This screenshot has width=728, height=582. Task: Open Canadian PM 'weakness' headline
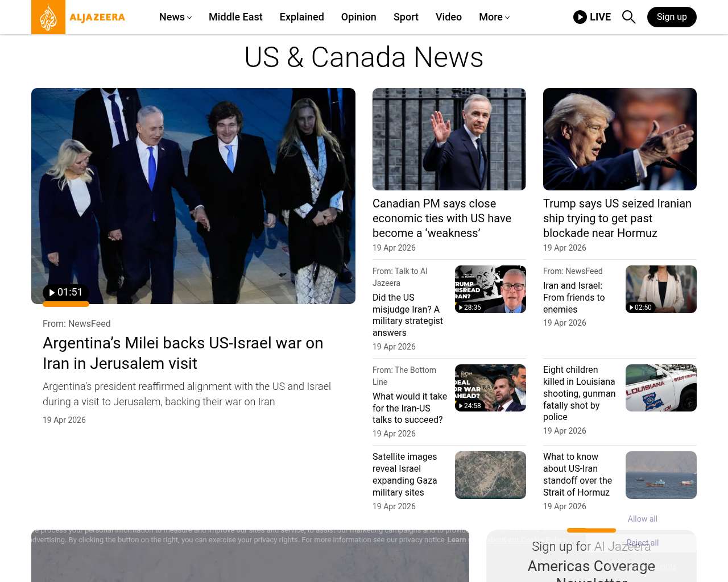click(441, 218)
